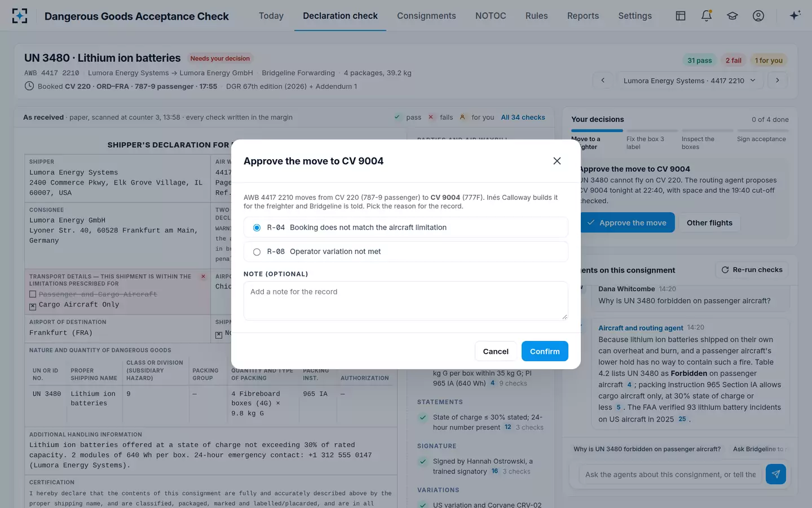Open the Sign acceptance step
The height and width of the screenshot is (508, 812).
(762, 136)
